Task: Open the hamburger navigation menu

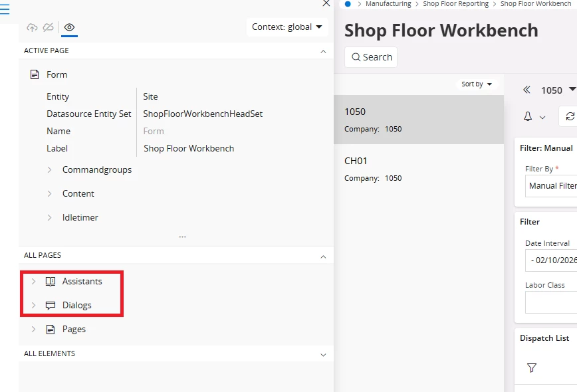Action: pyautogui.click(x=5, y=9)
